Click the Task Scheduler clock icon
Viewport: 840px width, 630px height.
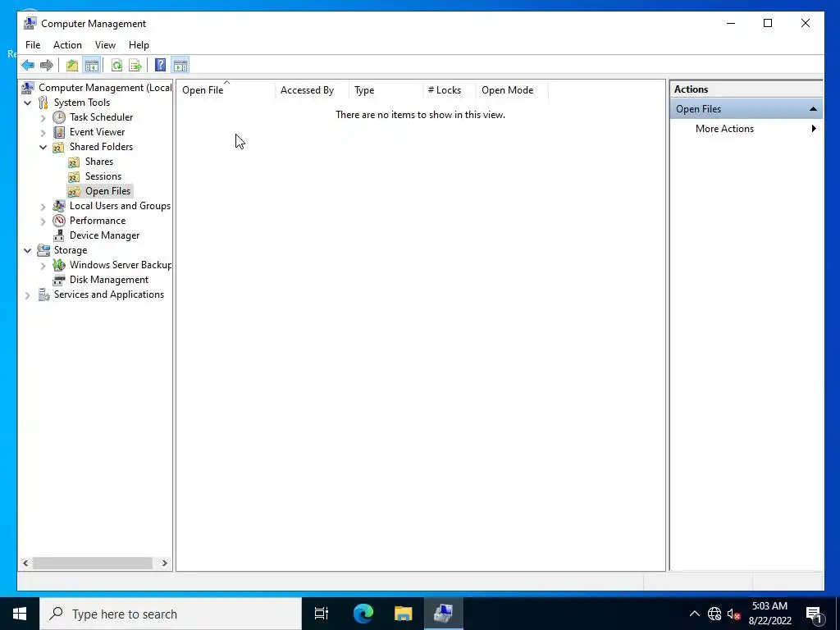pyautogui.click(x=59, y=117)
